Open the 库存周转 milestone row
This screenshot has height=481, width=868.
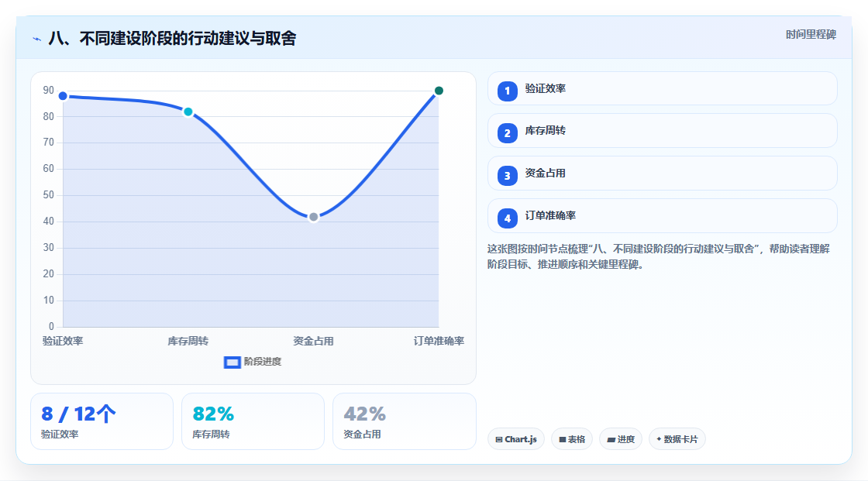click(662, 131)
